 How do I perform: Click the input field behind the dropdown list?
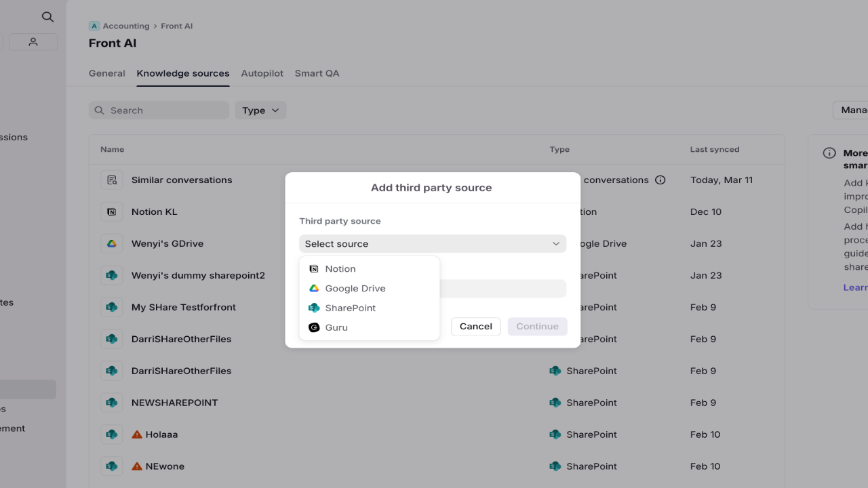point(502,289)
